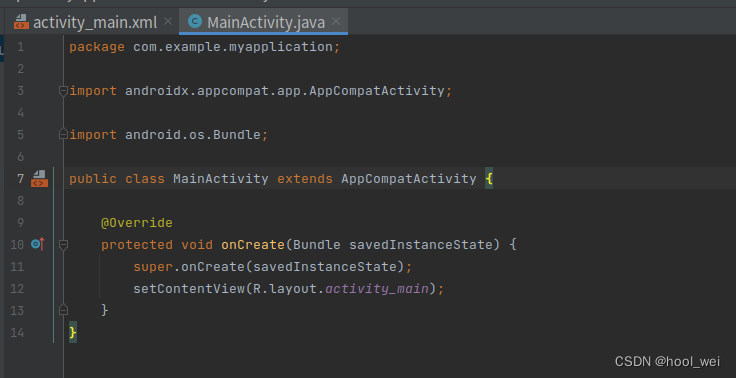Select the MainActivity.java tab

tap(263, 22)
